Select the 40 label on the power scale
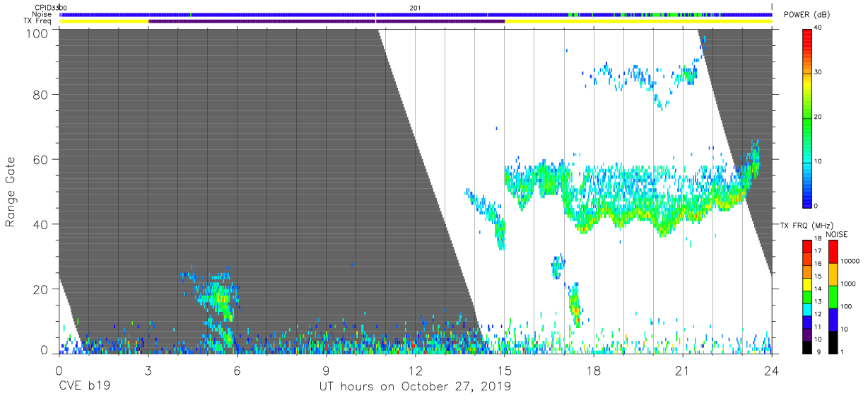 [818, 28]
